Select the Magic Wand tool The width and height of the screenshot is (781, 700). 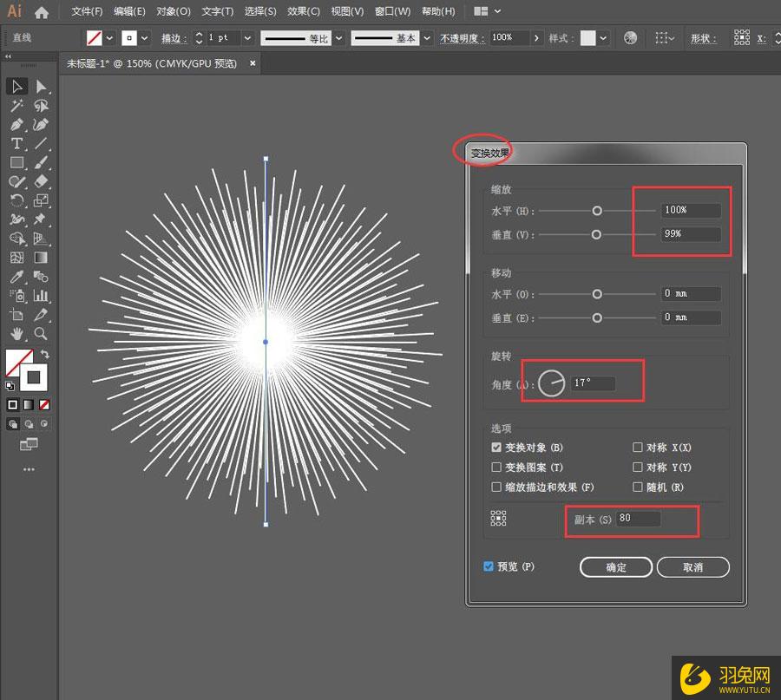tap(16, 106)
